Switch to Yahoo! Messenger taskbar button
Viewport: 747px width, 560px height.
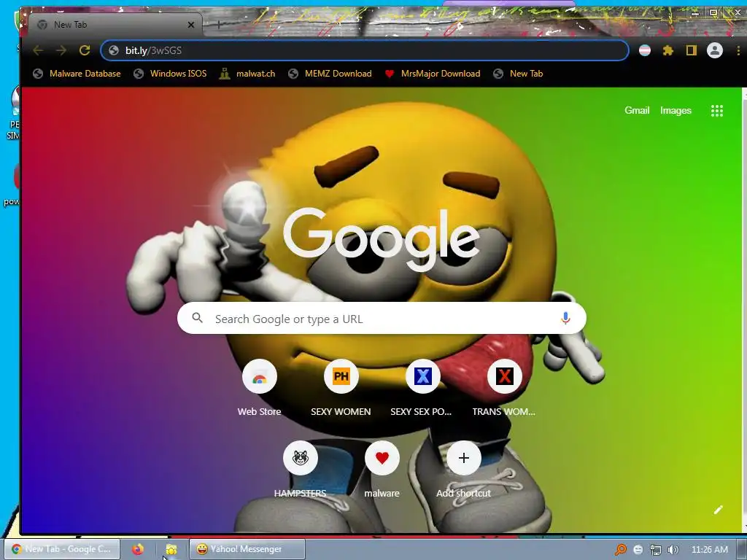click(x=247, y=549)
